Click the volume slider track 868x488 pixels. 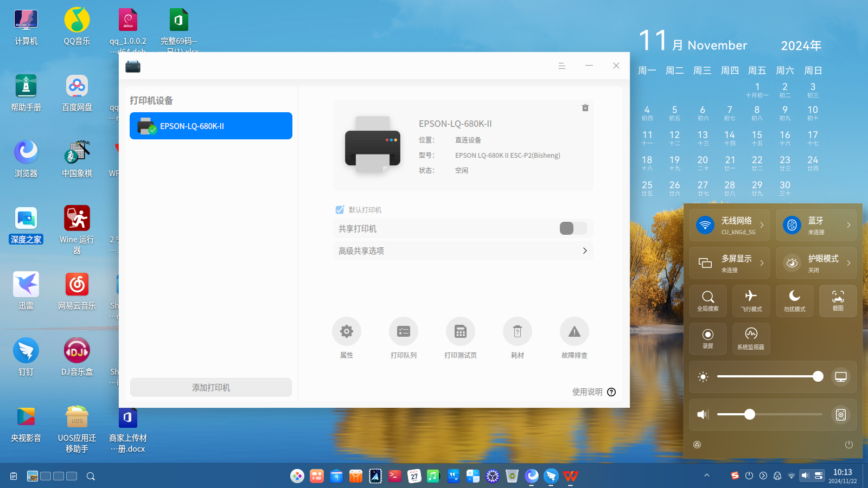coord(770,414)
